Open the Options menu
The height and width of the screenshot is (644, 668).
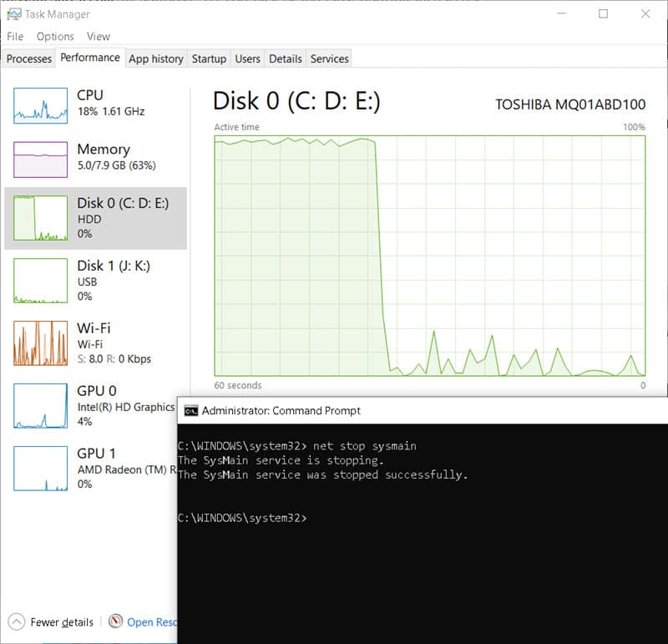coord(55,37)
